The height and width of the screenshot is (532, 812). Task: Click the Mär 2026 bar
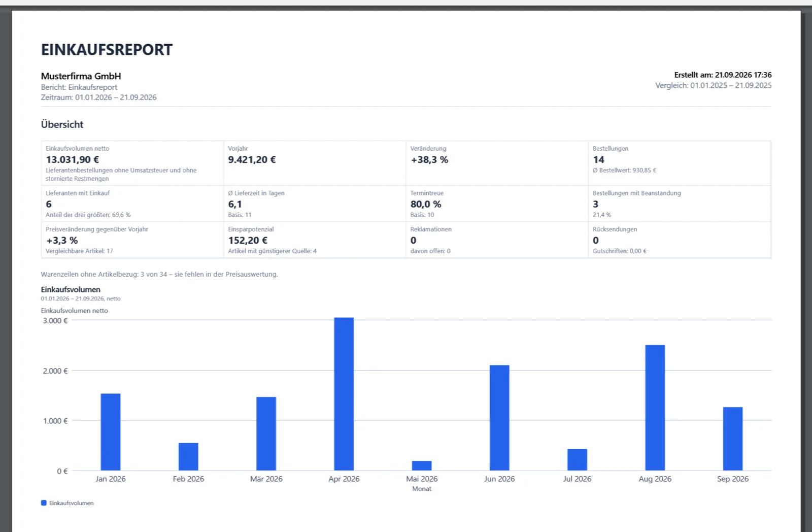tap(266, 434)
